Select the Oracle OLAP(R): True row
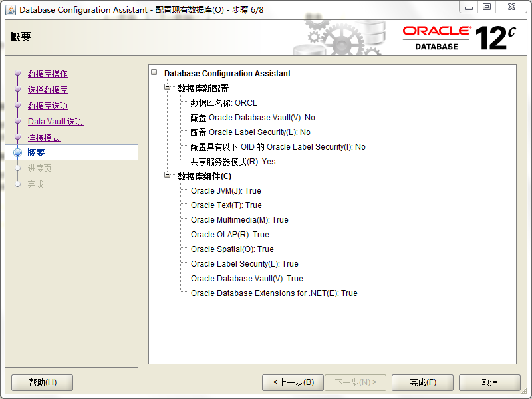This screenshot has width=532, height=399. pyautogui.click(x=230, y=235)
